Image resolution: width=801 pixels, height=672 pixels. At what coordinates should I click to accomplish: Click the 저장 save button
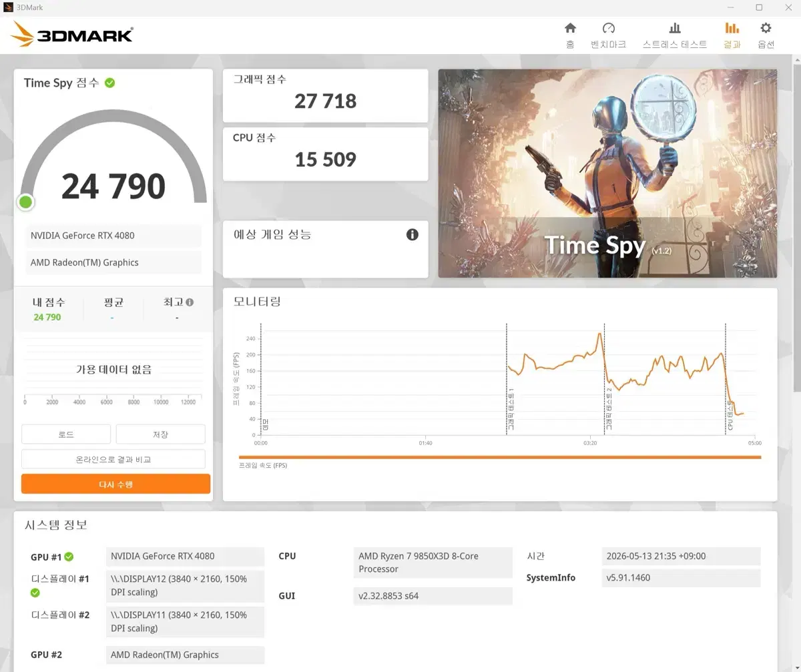160,434
